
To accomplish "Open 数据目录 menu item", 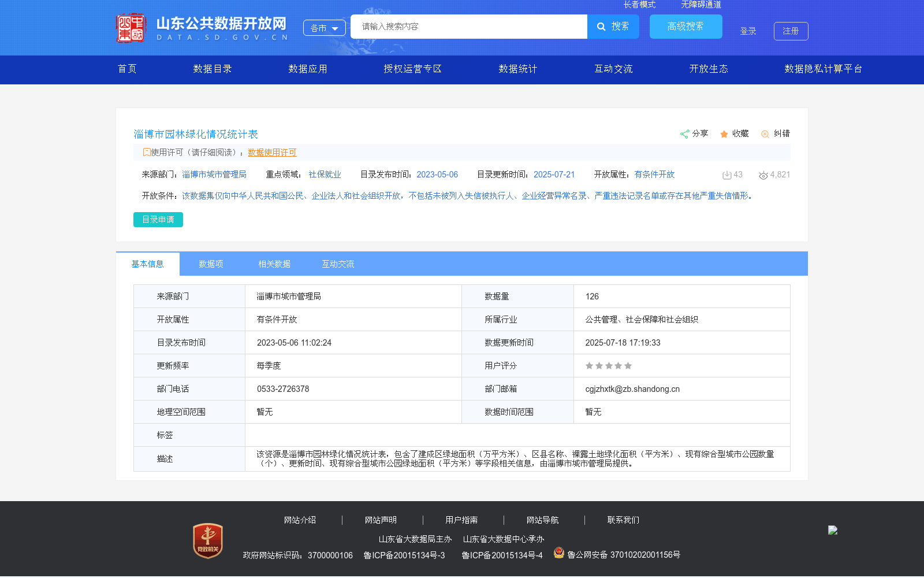I will point(213,69).
